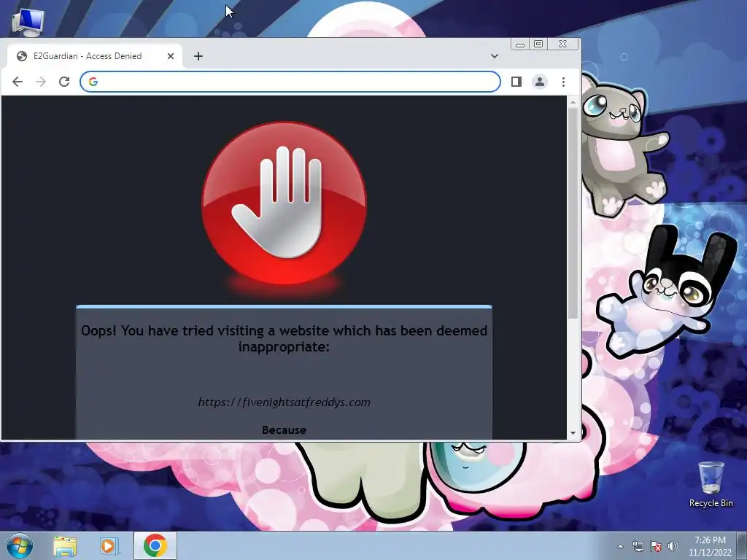Image resolution: width=747 pixels, height=560 pixels.
Task: Open the volume speaker tray icon
Action: [x=673, y=546]
